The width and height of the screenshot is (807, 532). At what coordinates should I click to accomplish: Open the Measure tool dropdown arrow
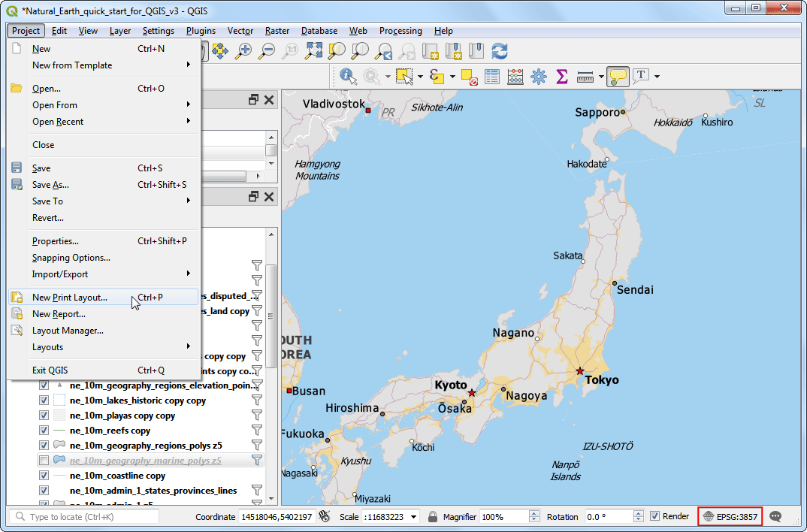[x=601, y=76]
